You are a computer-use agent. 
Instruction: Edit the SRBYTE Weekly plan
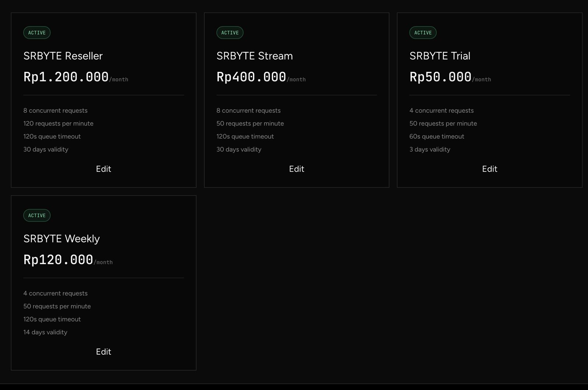pos(103,352)
